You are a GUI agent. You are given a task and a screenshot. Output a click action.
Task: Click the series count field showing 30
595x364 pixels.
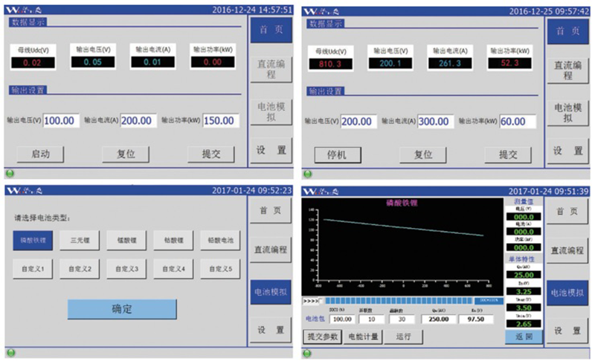coord(402,319)
